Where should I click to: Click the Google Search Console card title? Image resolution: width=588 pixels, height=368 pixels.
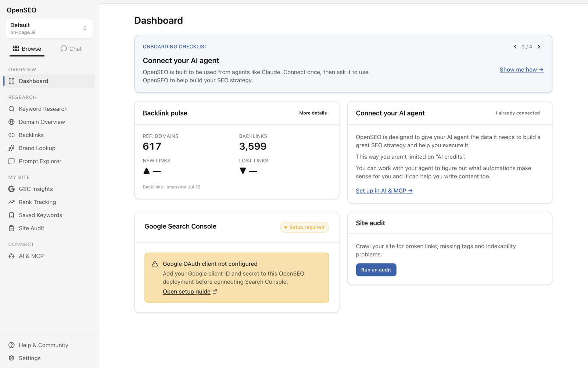[180, 226]
